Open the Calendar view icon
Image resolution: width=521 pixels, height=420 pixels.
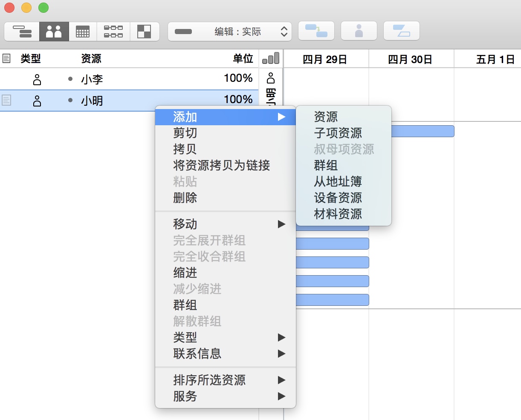83,32
